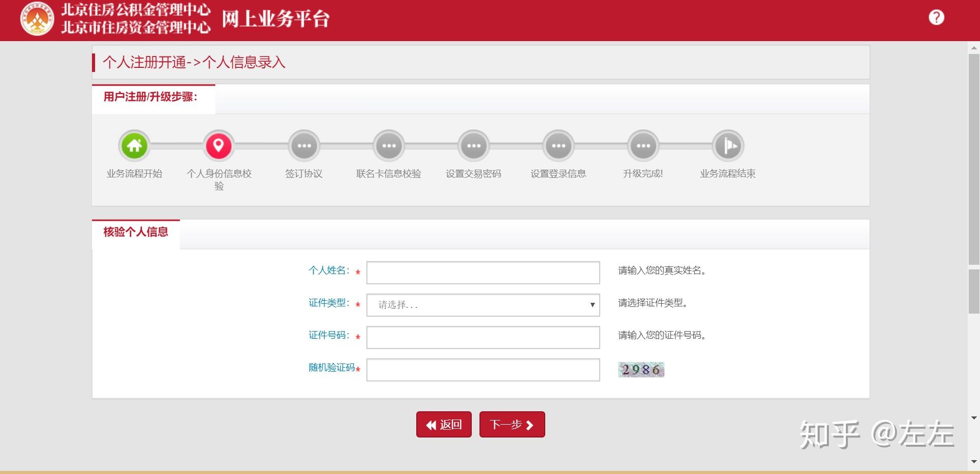Image resolution: width=980 pixels, height=474 pixels.
Task: Click the page scrollbar down arrow
Action: 974,461
